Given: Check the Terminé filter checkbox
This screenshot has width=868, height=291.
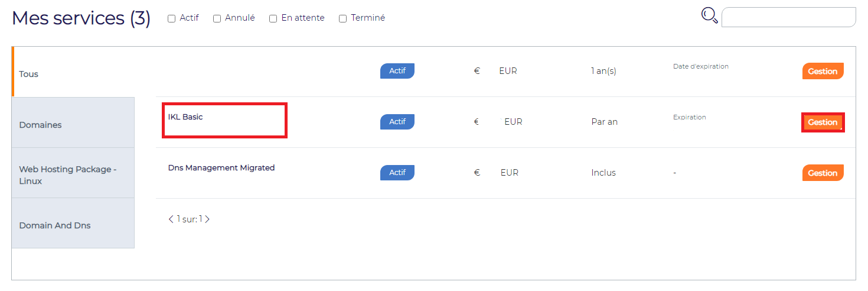Looking at the screenshot, I should 343,18.
